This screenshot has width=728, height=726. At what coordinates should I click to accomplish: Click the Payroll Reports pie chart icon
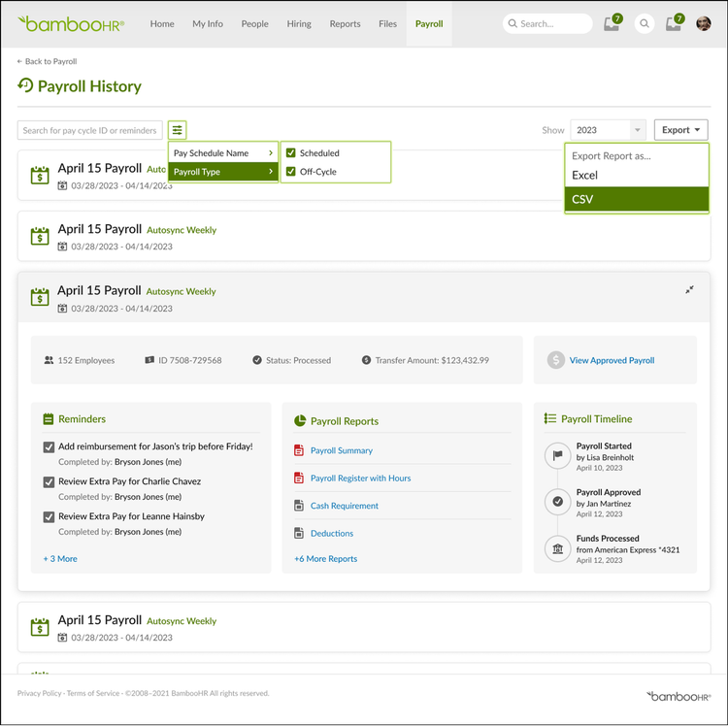(x=300, y=420)
